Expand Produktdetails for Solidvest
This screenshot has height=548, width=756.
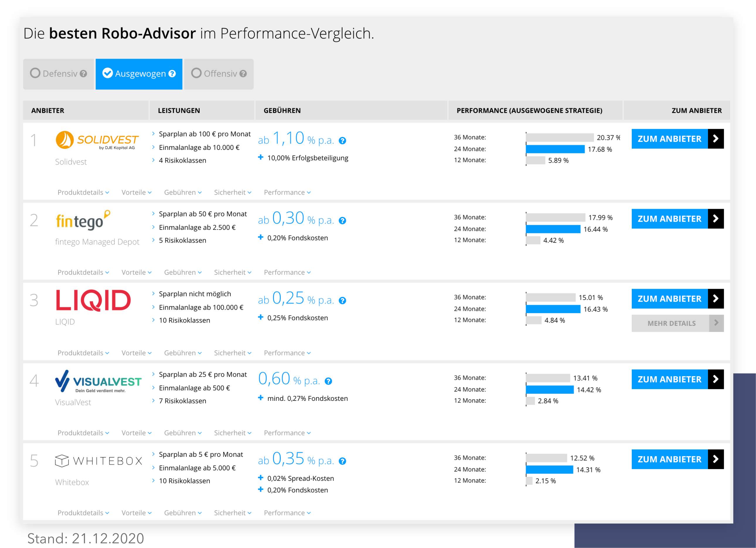(x=83, y=192)
